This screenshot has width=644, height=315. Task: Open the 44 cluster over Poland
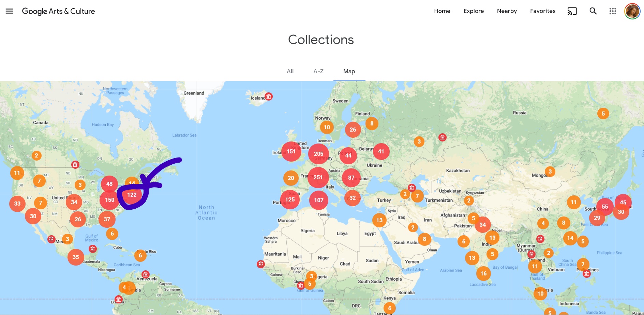pyautogui.click(x=348, y=155)
